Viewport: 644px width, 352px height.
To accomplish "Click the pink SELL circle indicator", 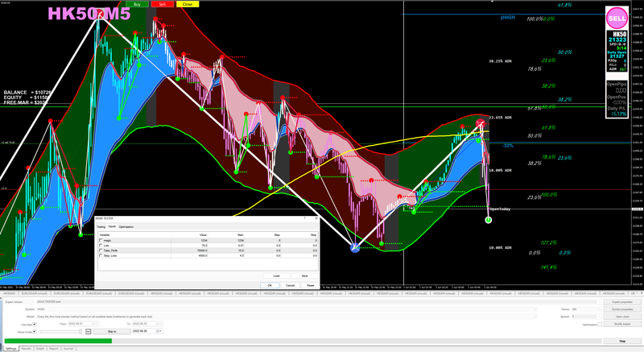I will [x=617, y=18].
